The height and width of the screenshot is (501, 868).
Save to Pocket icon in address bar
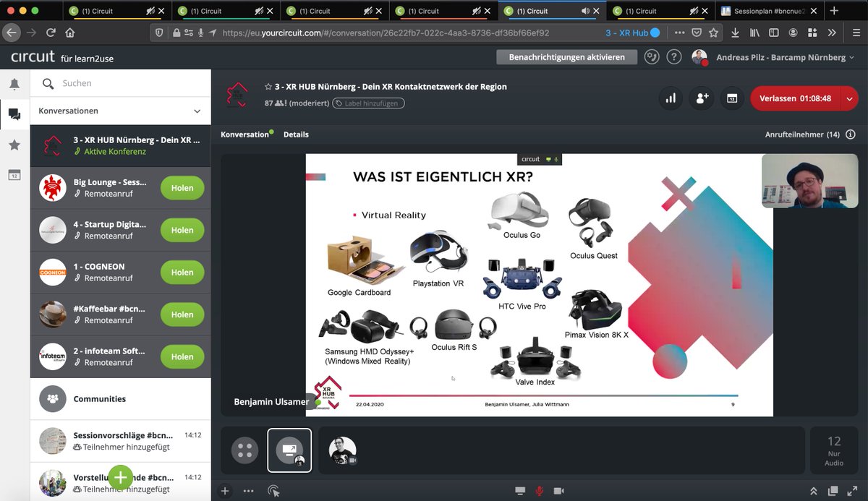(x=697, y=33)
